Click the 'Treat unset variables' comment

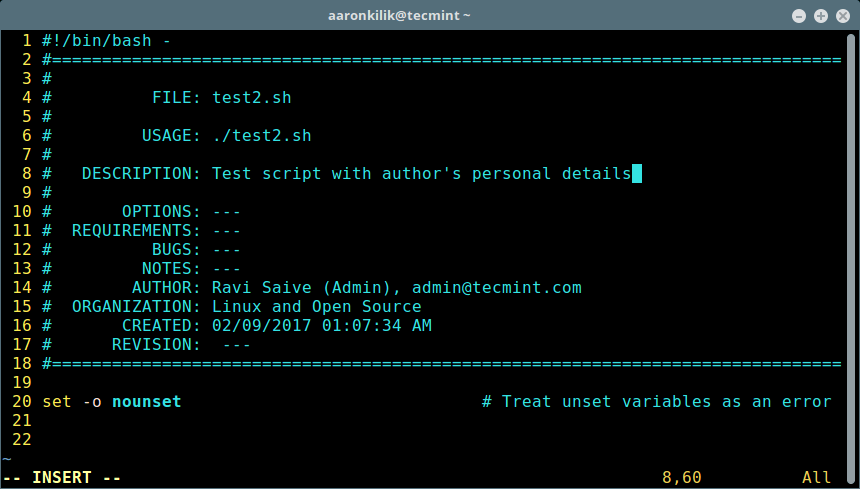tap(656, 402)
